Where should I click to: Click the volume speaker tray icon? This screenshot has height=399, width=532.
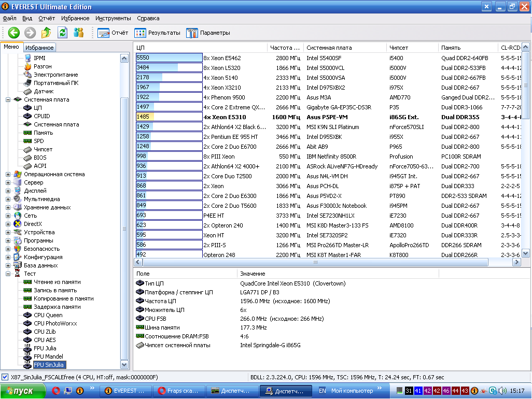pyautogui.click(x=502, y=391)
